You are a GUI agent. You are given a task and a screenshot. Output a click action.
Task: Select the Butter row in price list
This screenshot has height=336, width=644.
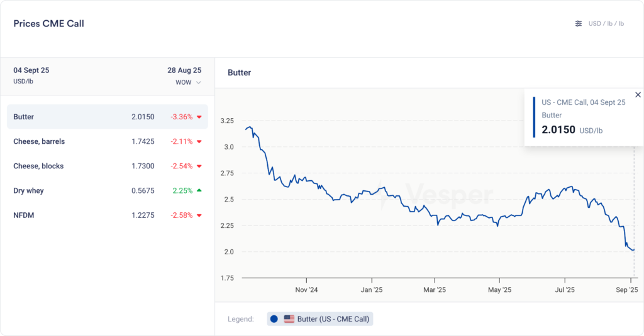(x=107, y=117)
